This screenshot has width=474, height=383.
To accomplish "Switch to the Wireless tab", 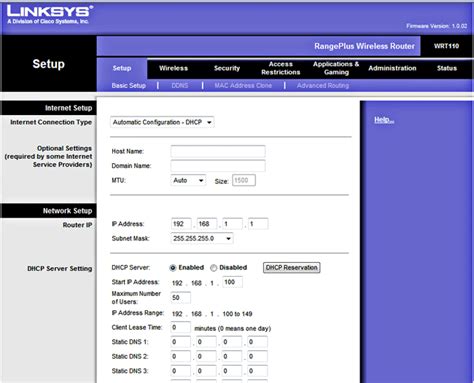I will 173,68.
